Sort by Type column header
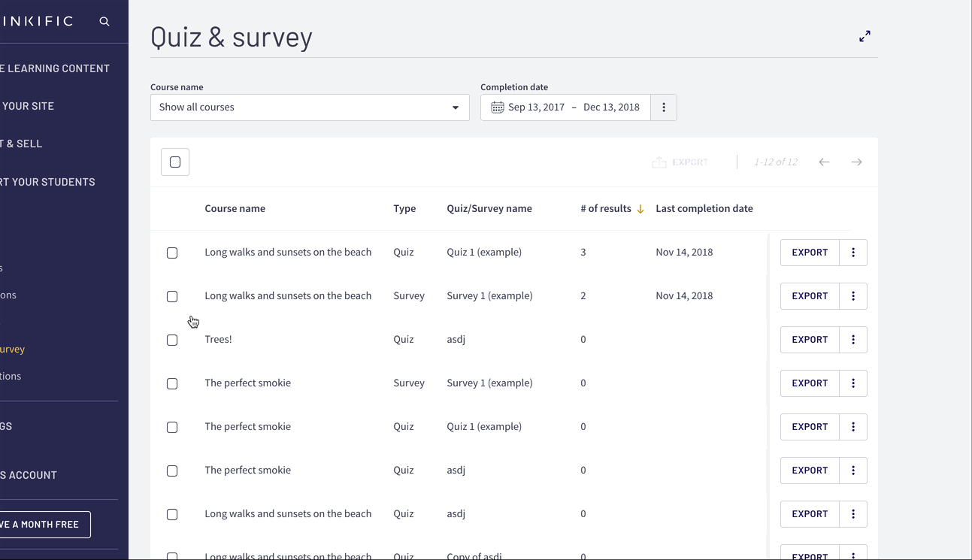This screenshot has width=972, height=560. click(404, 209)
